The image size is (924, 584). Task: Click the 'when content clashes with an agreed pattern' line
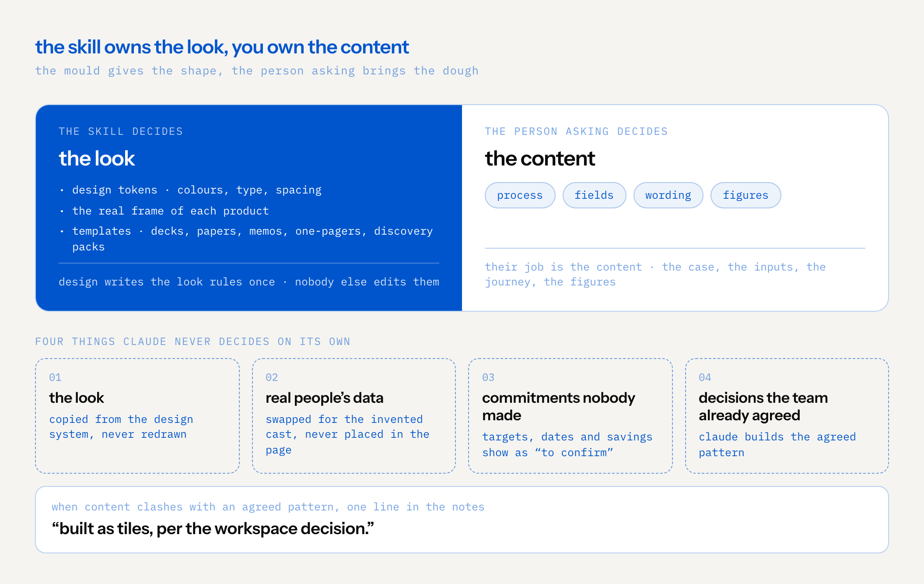(x=268, y=507)
